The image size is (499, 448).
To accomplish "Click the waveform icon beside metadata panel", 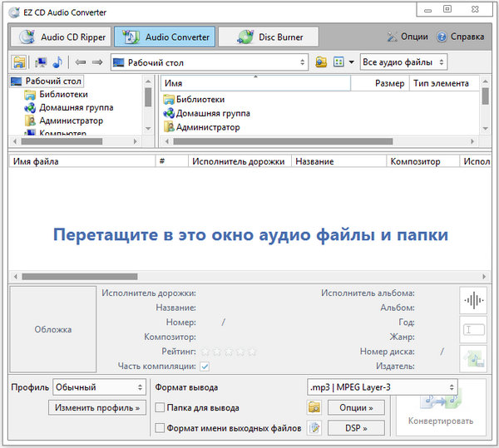I will (x=473, y=301).
